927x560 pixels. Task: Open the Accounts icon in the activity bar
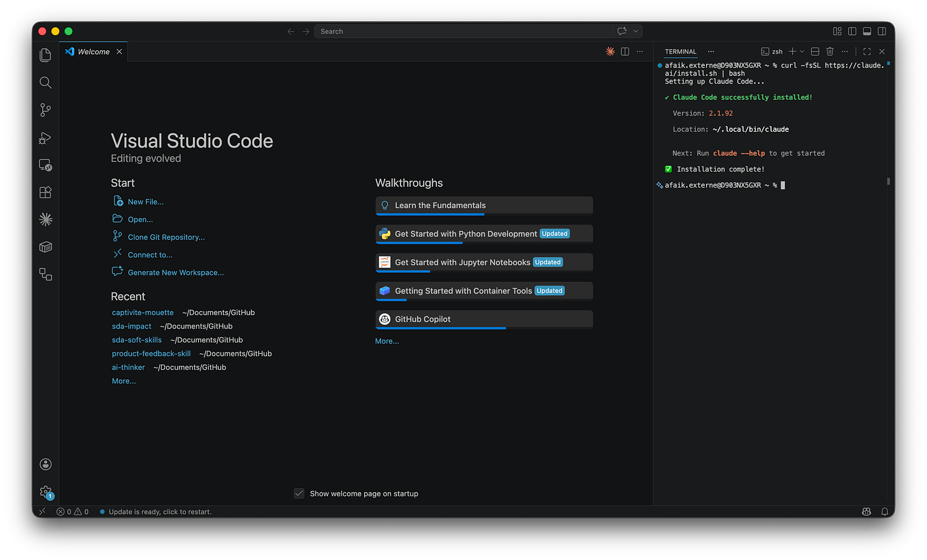[x=45, y=464]
